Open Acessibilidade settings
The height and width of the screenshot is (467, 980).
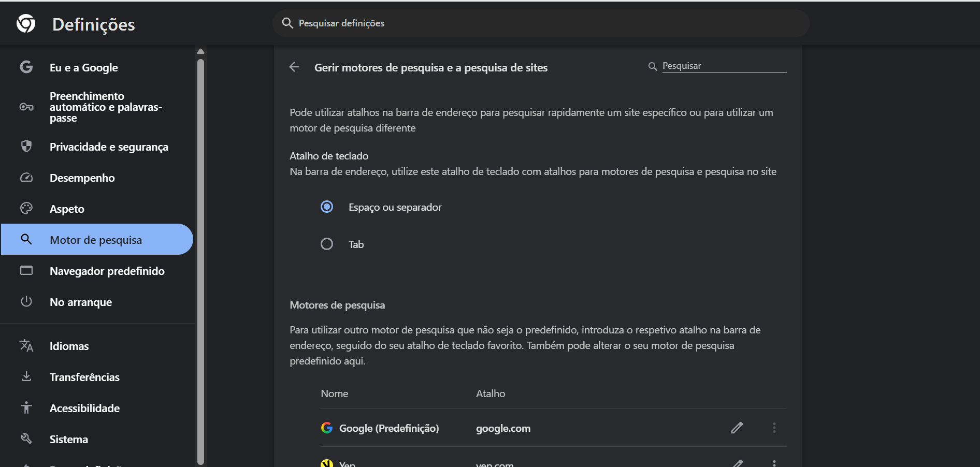84,408
